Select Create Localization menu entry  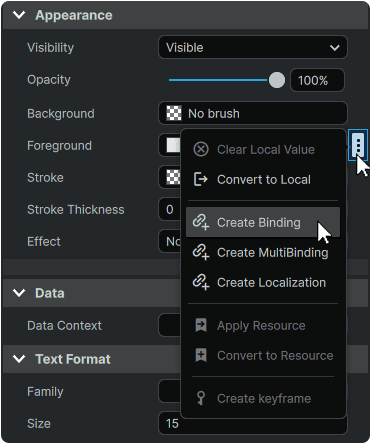(263, 282)
